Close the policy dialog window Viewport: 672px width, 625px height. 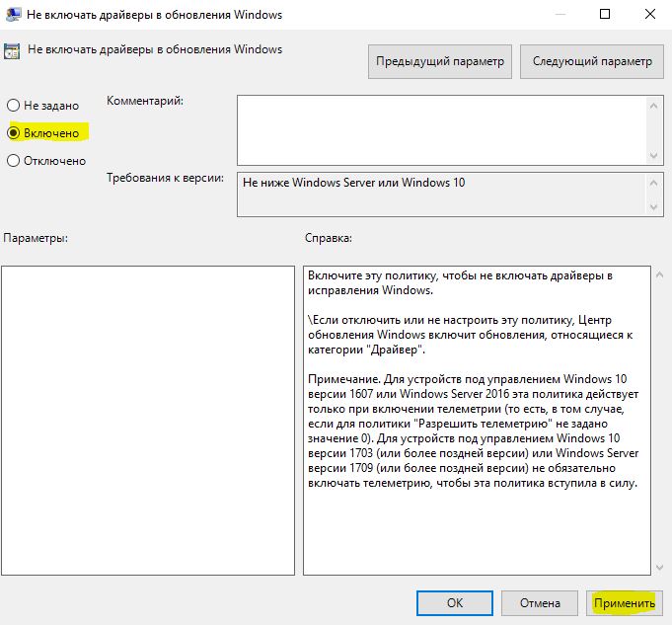click(x=650, y=14)
